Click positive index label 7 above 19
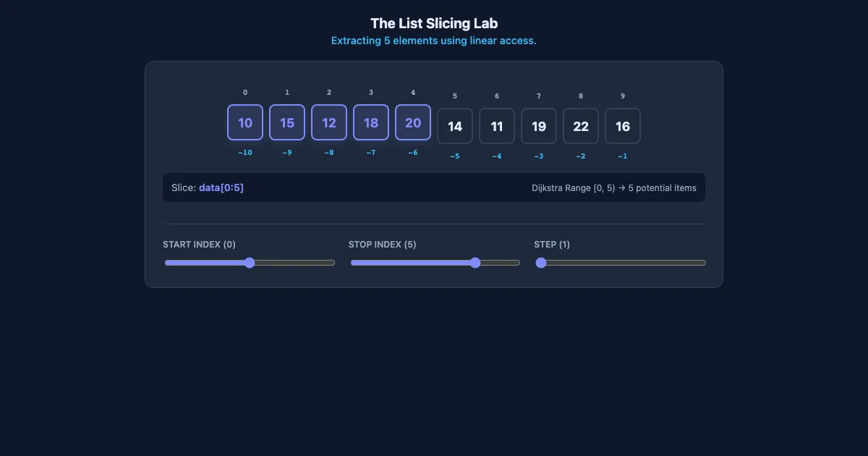This screenshot has height=456, width=868. click(539, 96)
